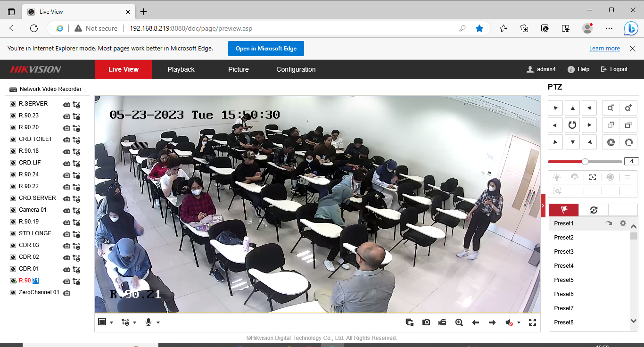Select the Patrol tab with cycle arrows
The width and height of the screenshot is (644, 347).
594,210
